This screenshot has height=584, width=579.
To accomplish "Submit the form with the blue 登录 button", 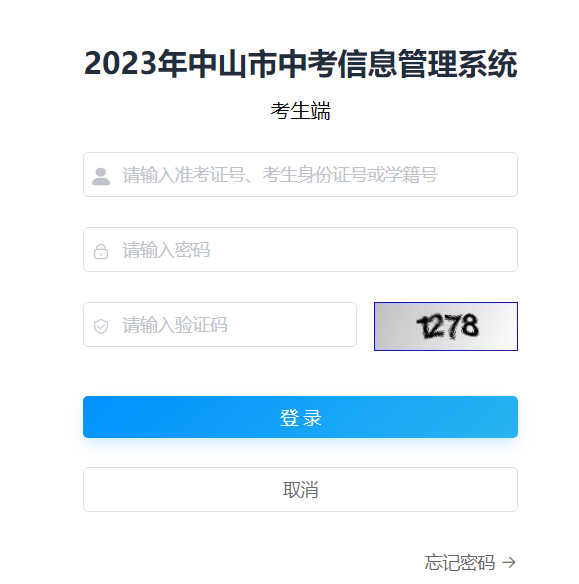I will click(x=300, y=417).
